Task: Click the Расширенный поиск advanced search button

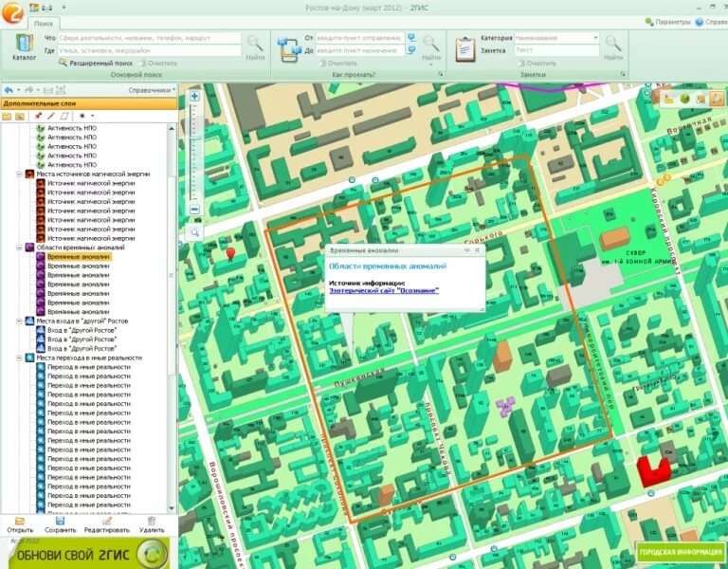Action: click(96, 63)
